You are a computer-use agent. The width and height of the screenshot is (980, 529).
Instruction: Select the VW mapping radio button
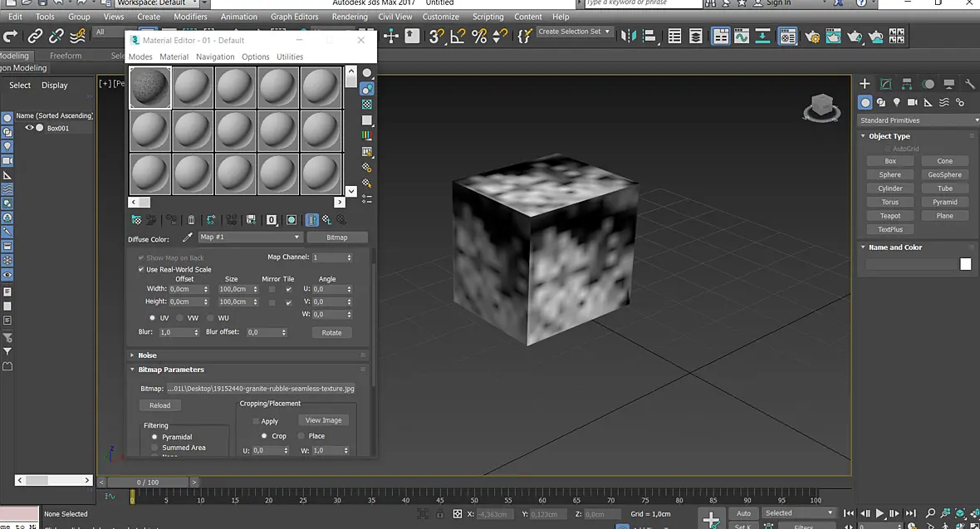pos(180,318)
